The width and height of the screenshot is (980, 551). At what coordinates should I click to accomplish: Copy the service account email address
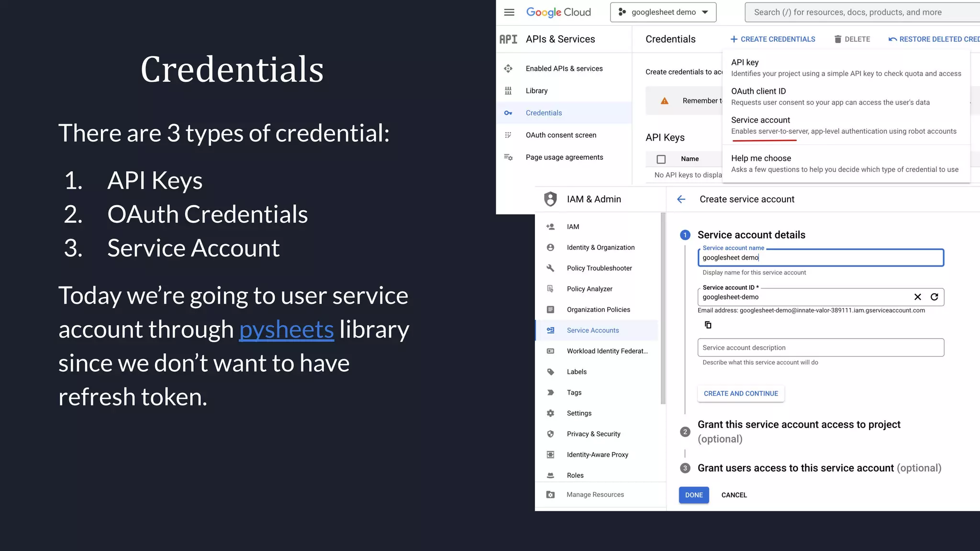708,325
